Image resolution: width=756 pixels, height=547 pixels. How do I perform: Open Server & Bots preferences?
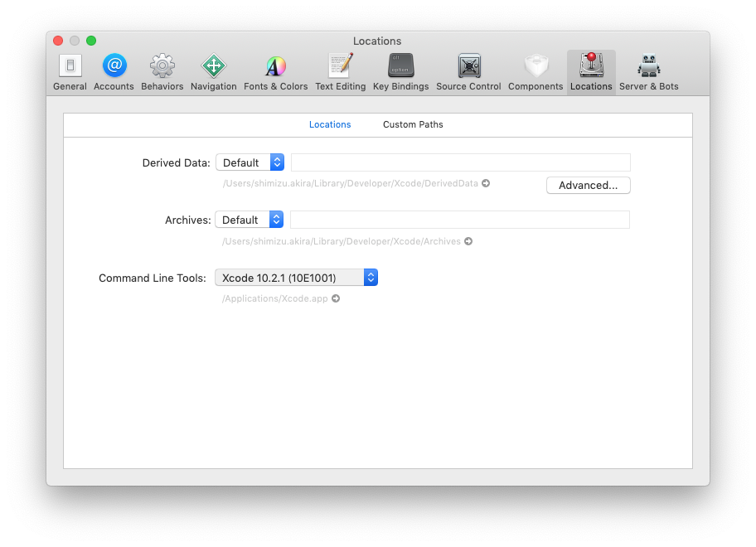[648, 72]
